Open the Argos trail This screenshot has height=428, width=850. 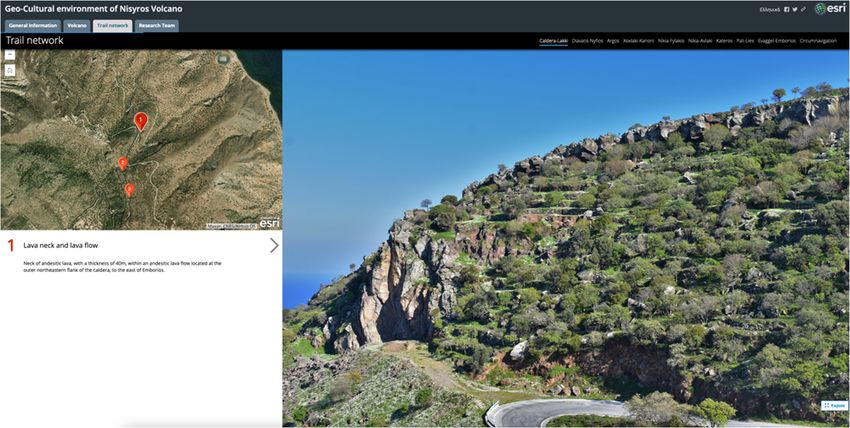(x=613, y=41)
